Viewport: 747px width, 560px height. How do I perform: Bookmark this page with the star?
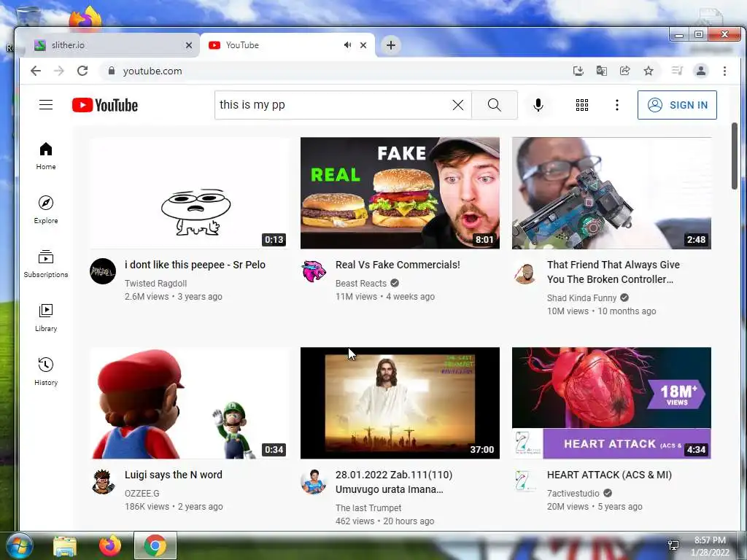click(x=649, y=71)
